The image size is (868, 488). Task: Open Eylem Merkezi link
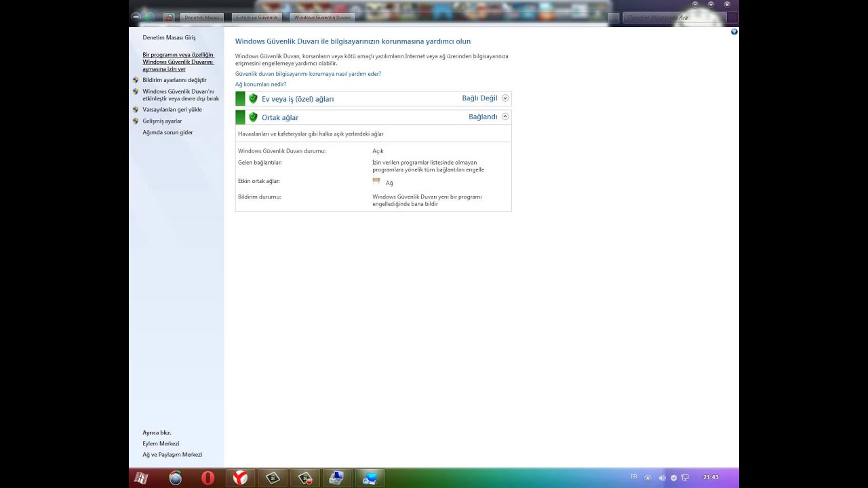[161, 443]
